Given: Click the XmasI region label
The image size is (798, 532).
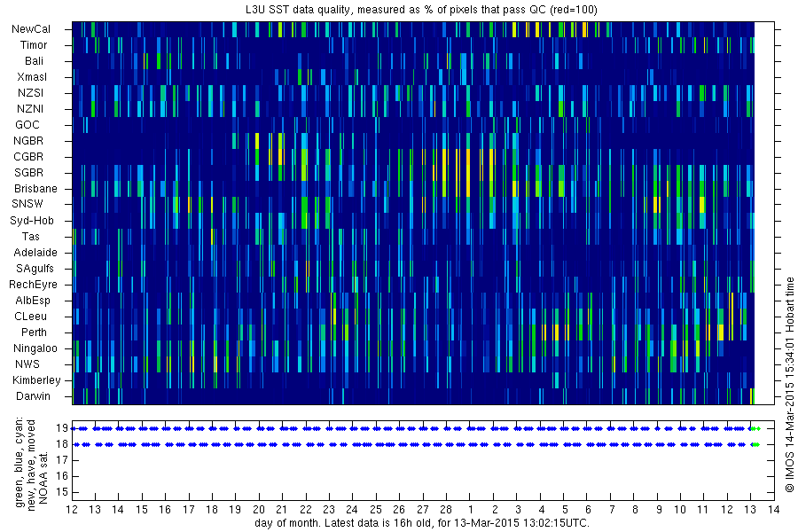Looking at the screenshot, I should tap(32, 77).
